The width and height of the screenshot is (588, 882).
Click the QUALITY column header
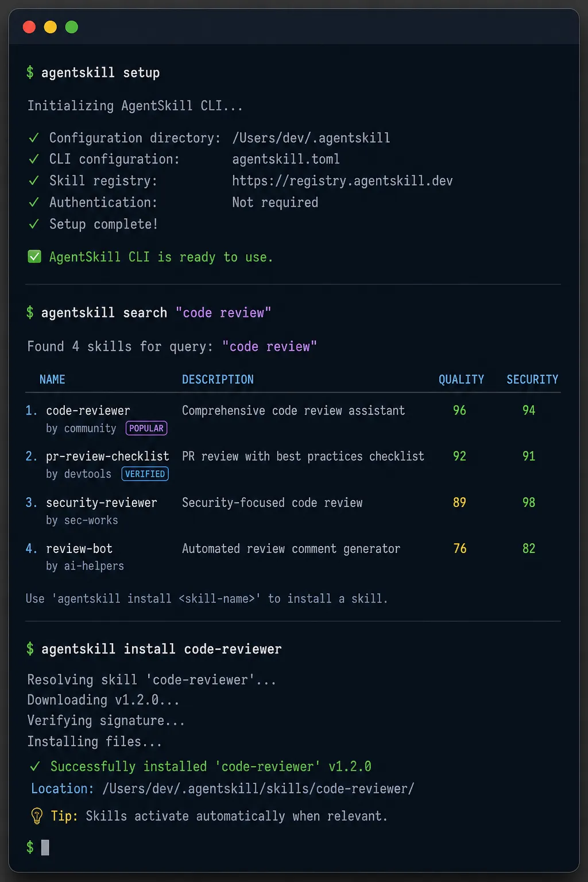tap(461, 380)
